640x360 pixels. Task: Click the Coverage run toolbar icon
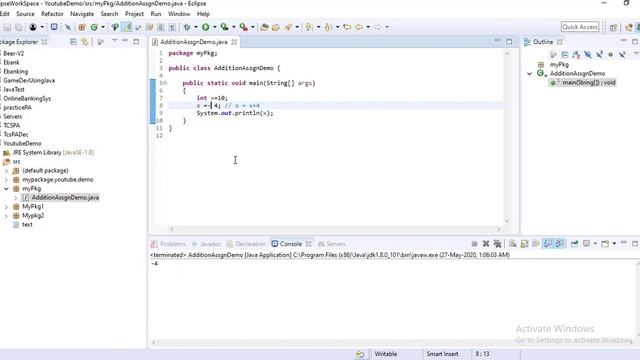point(224,27)
